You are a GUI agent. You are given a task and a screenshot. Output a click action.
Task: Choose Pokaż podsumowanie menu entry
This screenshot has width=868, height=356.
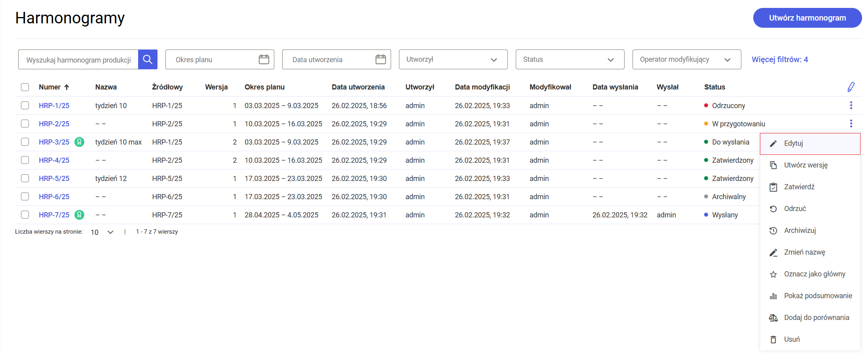(810, 296)
